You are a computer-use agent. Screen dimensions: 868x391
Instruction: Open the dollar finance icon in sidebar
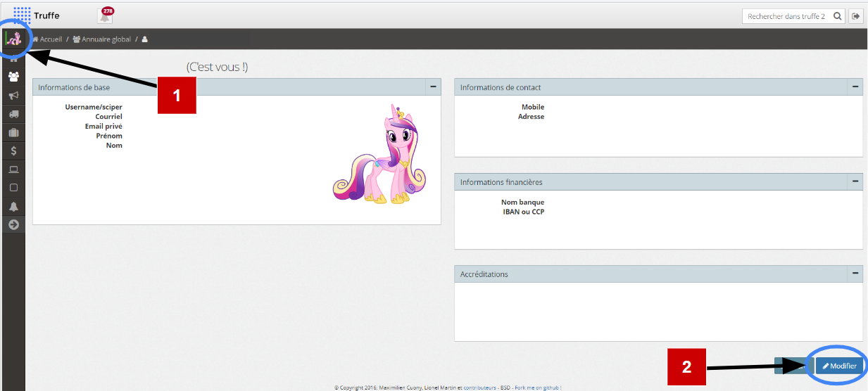pyautogui.click(x=13, y=150)
